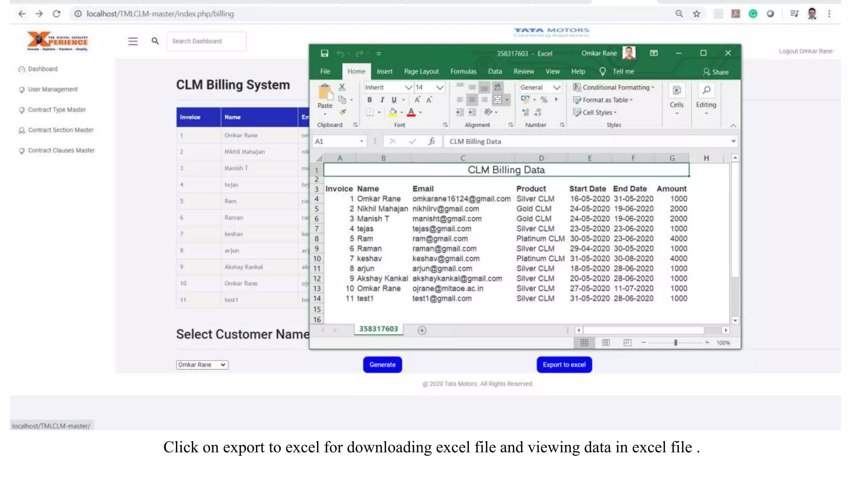The image size is (868, 488).
Task: Switch to the Page Layout ribbon tab
Action: coord(421,71)
